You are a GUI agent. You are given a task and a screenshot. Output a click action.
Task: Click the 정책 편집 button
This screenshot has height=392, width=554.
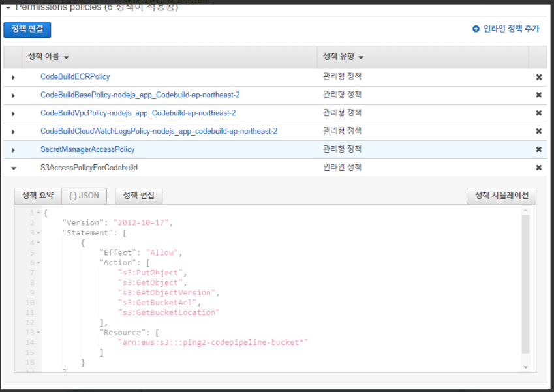138,196
